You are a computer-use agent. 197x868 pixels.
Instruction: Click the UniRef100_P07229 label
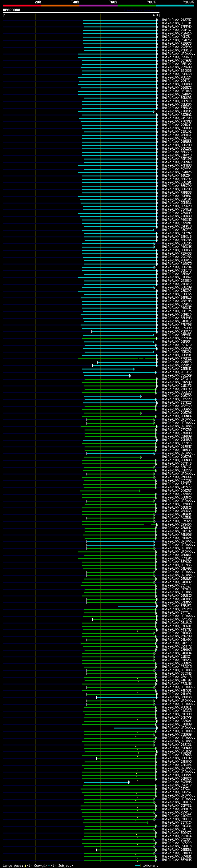coord(177,843)
